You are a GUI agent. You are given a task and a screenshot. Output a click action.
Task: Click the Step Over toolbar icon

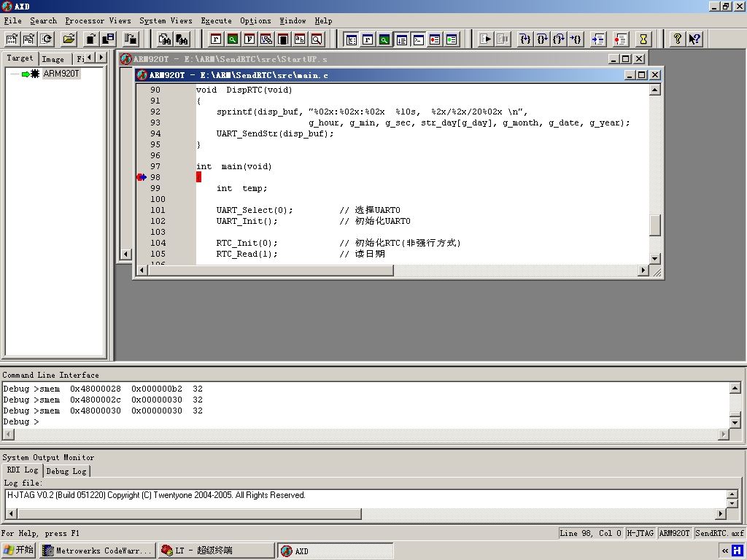pos(542,39)
